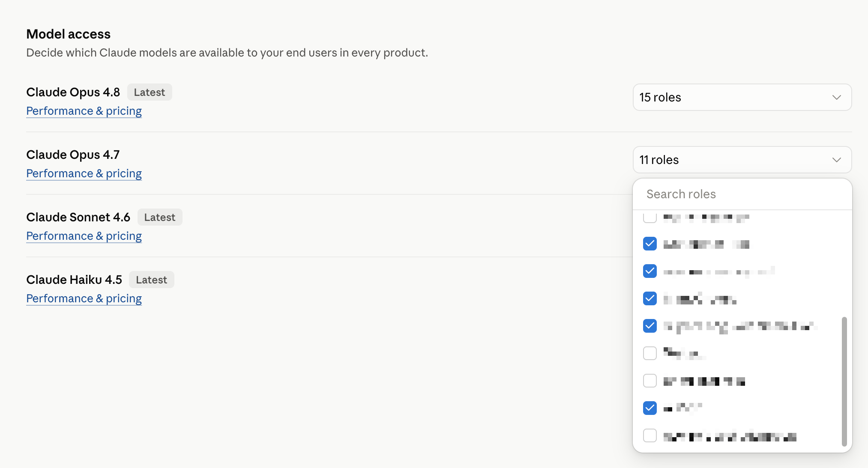The height and width of the screenshot is (468, 868).
Task: Click the Model access heading
Action: point(69,34)
